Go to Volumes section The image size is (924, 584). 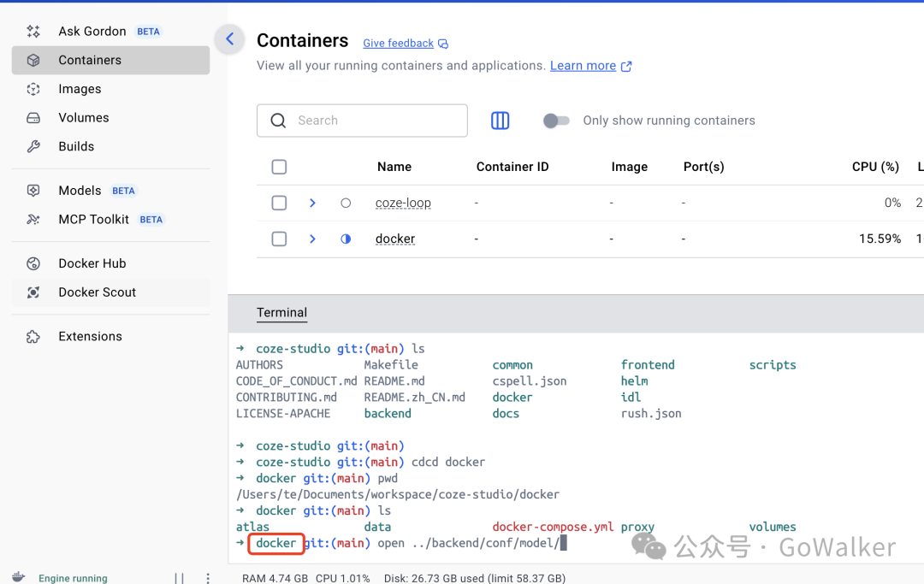[84, 118]
